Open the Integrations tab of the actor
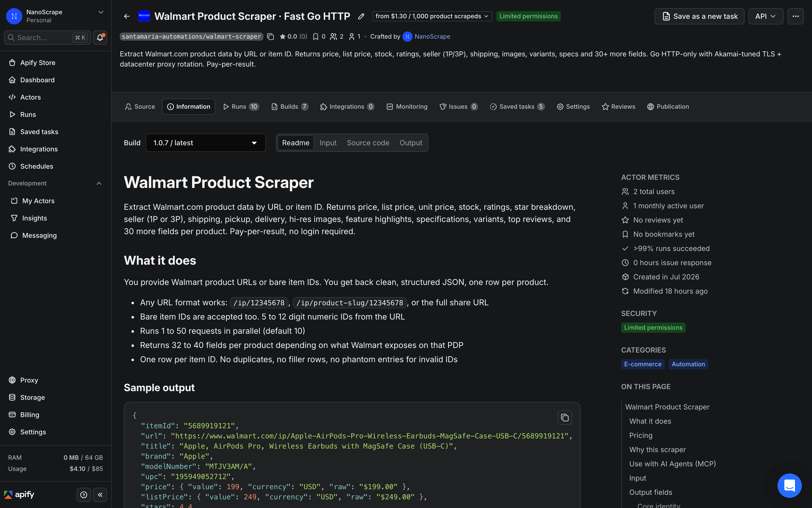The image size is (812, 508). (347, 106)
